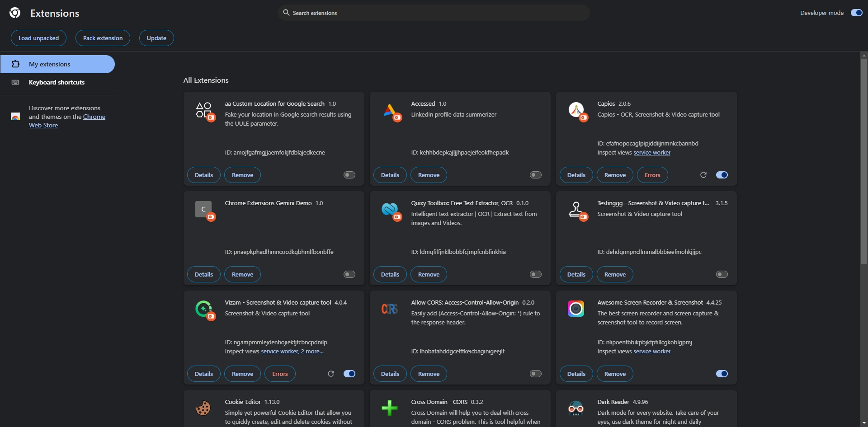Click the Chrome Web Store rainbow icon

[15, 117]
